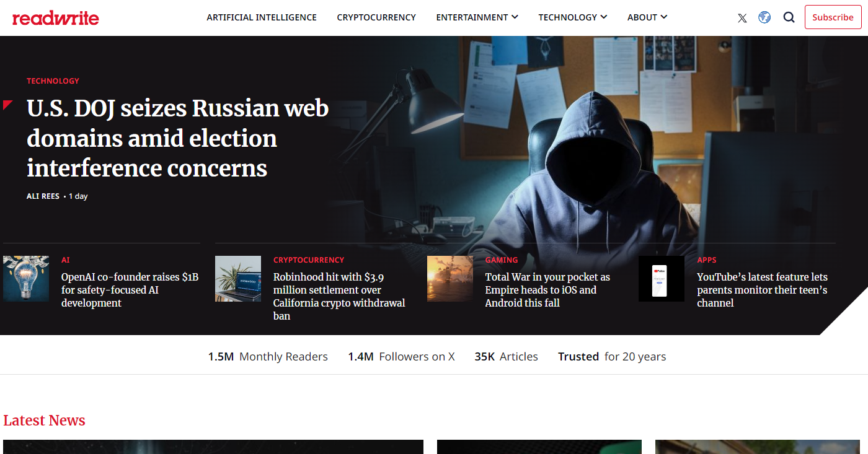Expand the Technology dropdown menu
Viewport: 868px width, 454px height.
(x=572, y=17)
